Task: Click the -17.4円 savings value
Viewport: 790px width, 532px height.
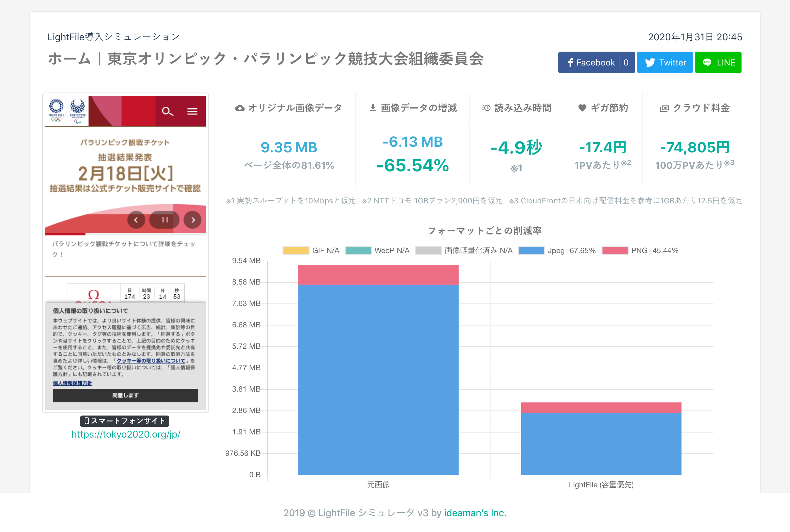Action: click(603, 147)
